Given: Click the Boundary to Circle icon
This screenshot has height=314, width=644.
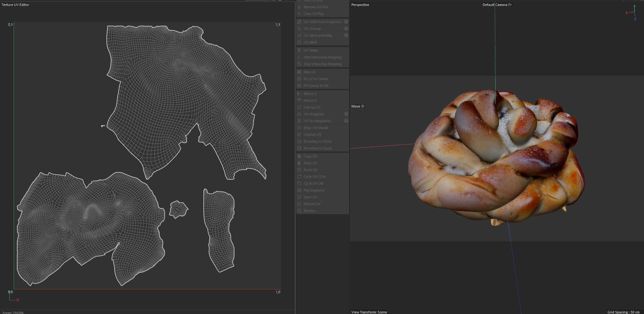Looking at the screenshot, I should (299, 142).
